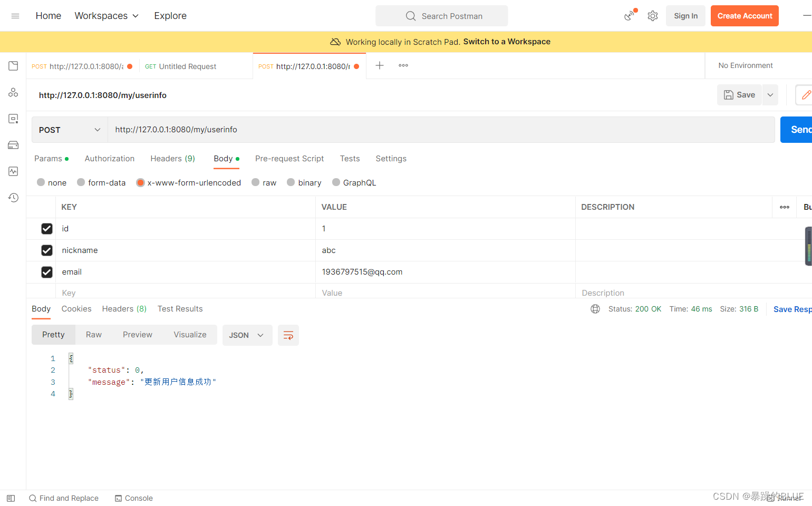Open the Collections sidebar icon
The width and height of the screenshot is (812, 506).
[x=13, y=66]
